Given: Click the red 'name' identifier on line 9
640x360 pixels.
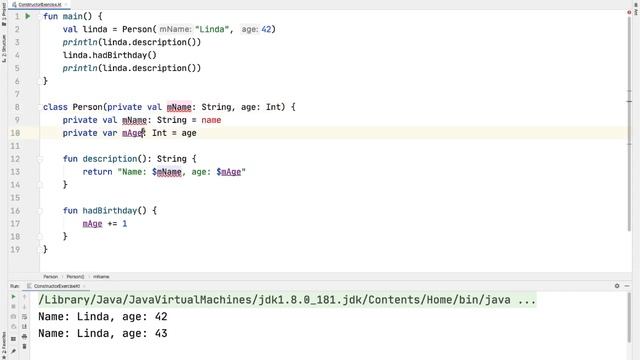Looking at the screenshot, I should 211,120.
